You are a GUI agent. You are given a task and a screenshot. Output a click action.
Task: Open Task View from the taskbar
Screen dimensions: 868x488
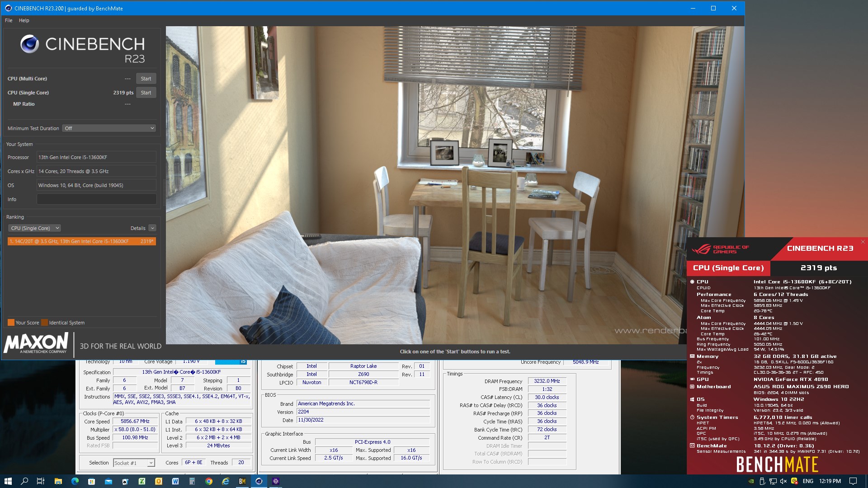tap(41, 481)
